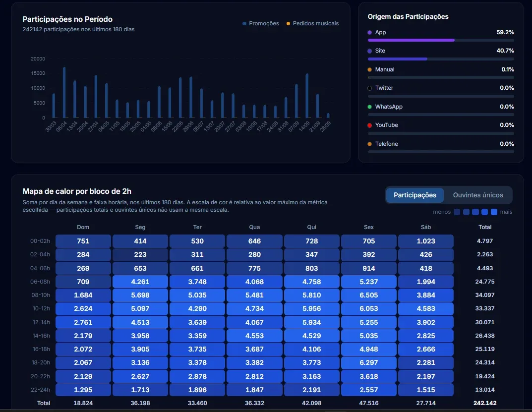Toggle the Promoções series in chart legend
Screen dimensions: 532x412
pyautogui.click(x=261, y=23)
